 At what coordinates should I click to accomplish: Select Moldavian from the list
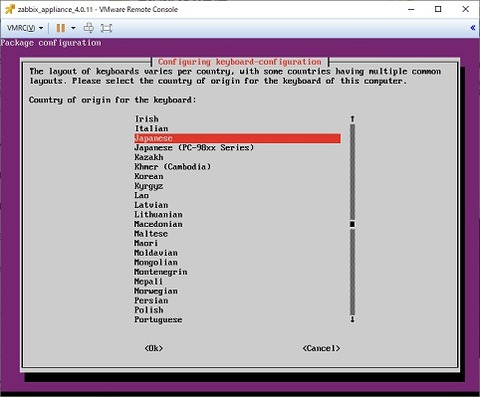point(156,253)
